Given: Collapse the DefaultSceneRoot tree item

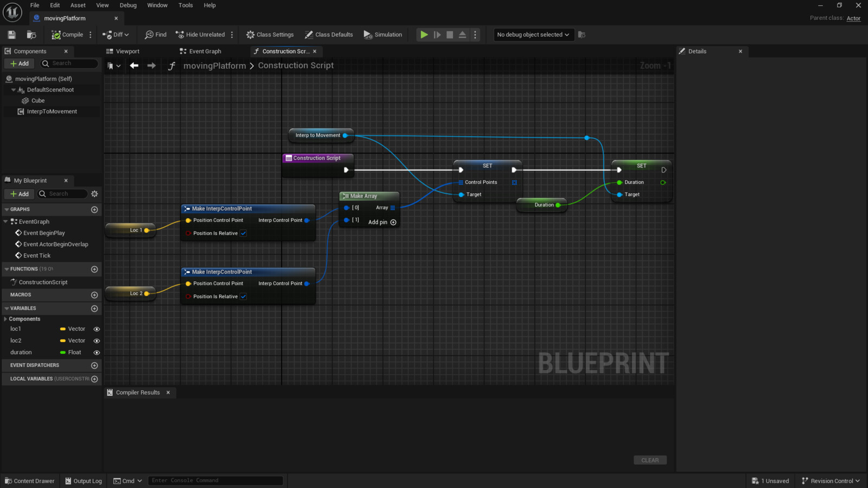Looking at the screenshot, I should [14, 90].
